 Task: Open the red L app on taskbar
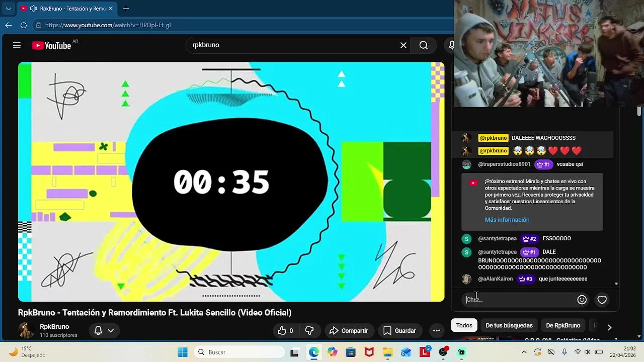[425, 352]
